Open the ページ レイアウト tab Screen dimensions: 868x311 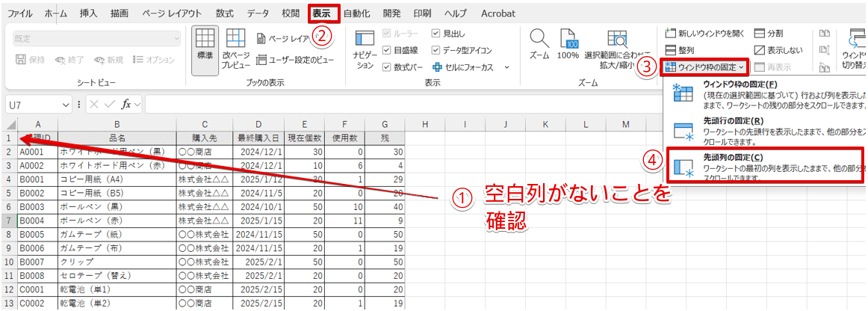172,13
